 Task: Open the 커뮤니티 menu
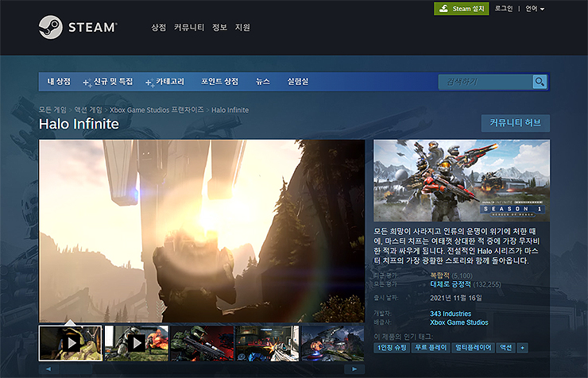[188, 27]
